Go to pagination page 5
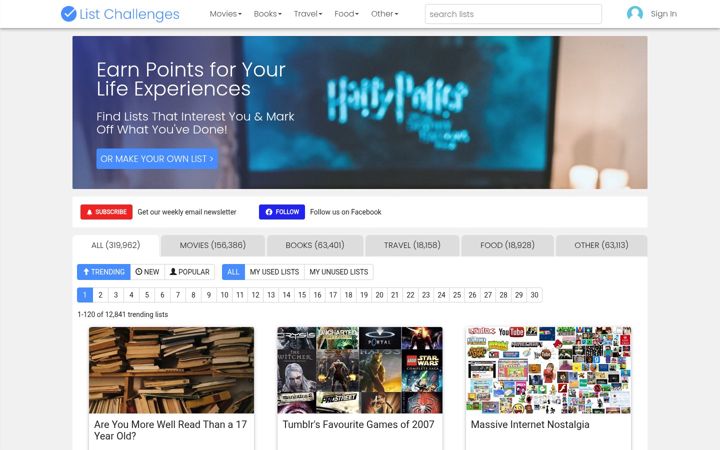Viewport: 720px width, 450px height. (147, 295)
